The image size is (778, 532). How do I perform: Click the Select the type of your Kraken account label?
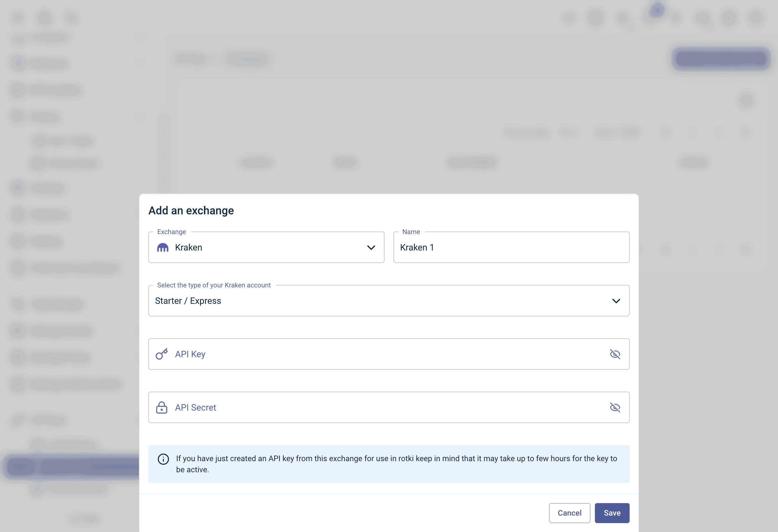(214, 285)
